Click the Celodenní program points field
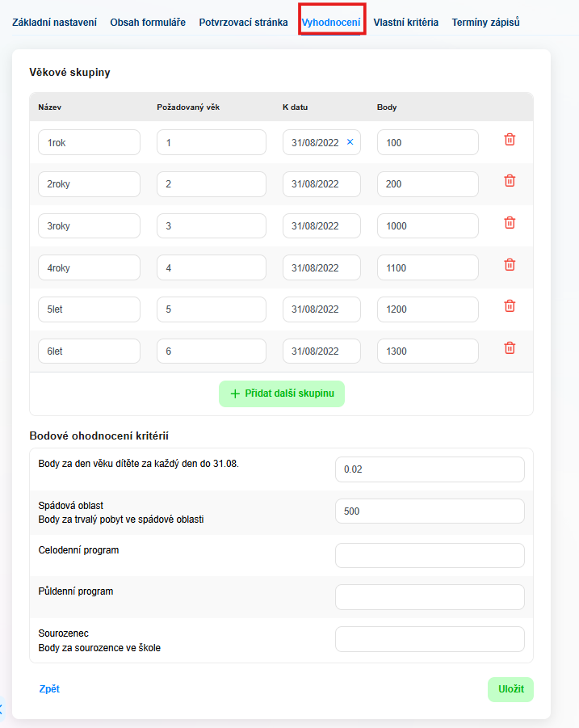The image size is (579, 728). (x=429, y=556)
